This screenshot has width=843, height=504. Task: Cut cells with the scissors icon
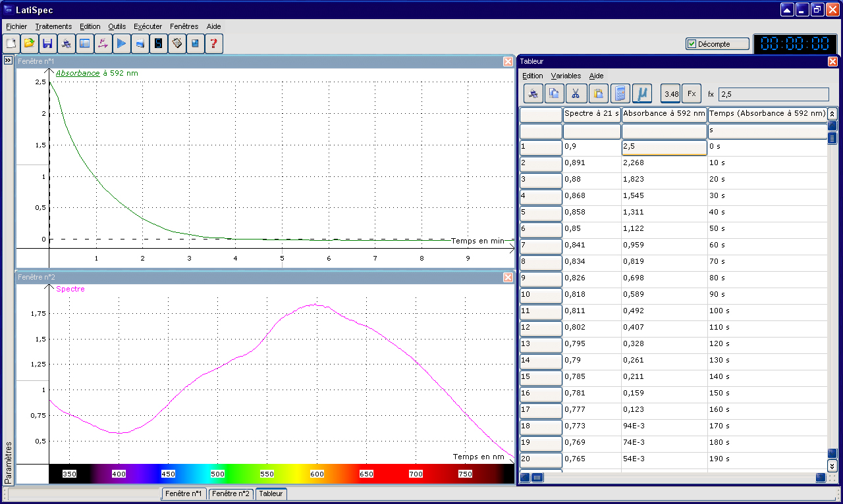coord(577,94)
